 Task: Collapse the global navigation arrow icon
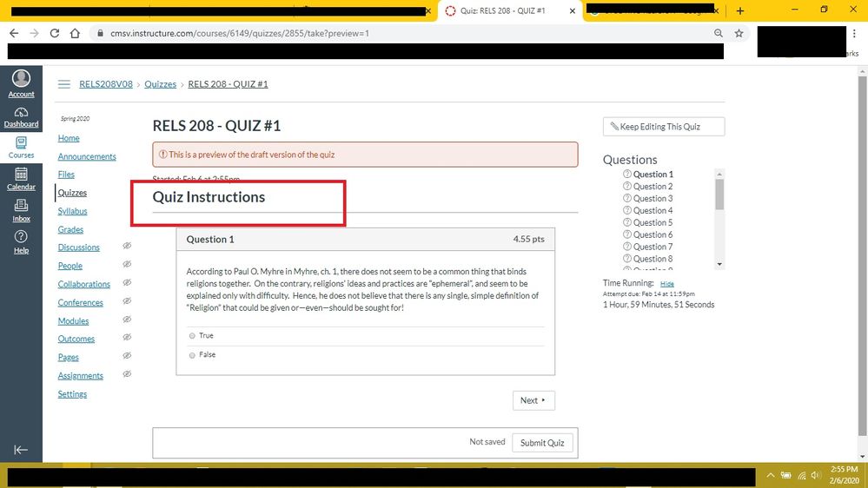click(x=21, y=449)
